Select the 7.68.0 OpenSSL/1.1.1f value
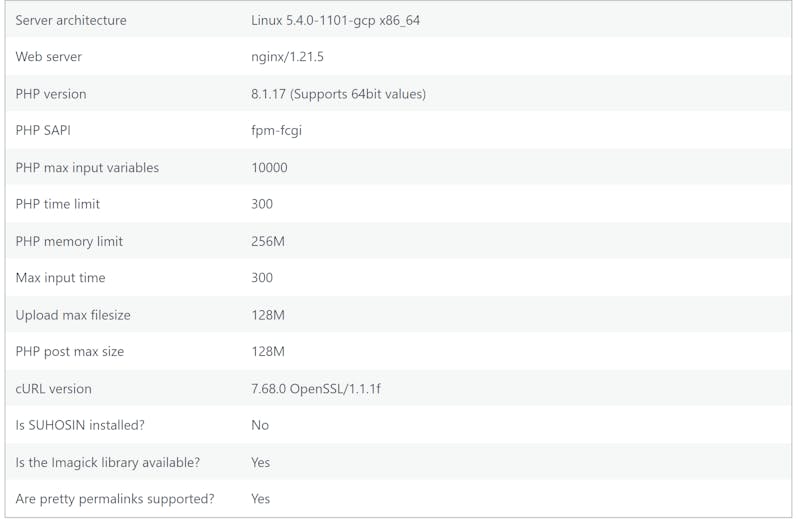 coord(316,389)
